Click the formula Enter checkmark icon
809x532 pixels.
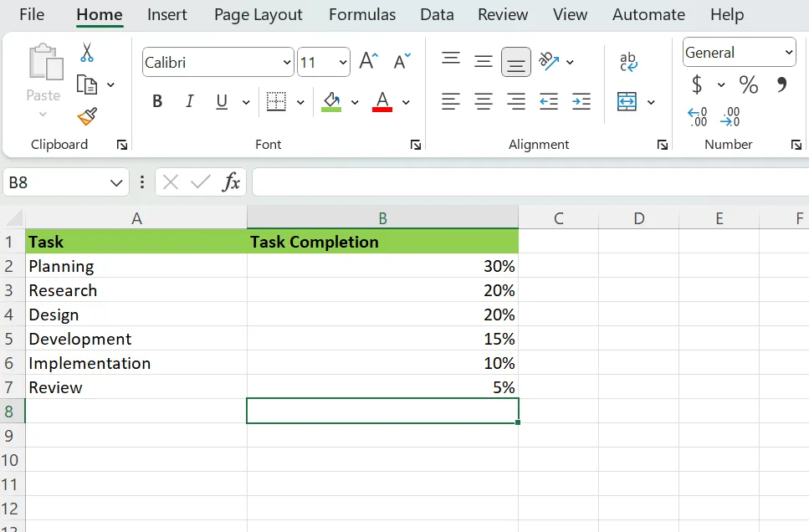click(x=201, y=182)
